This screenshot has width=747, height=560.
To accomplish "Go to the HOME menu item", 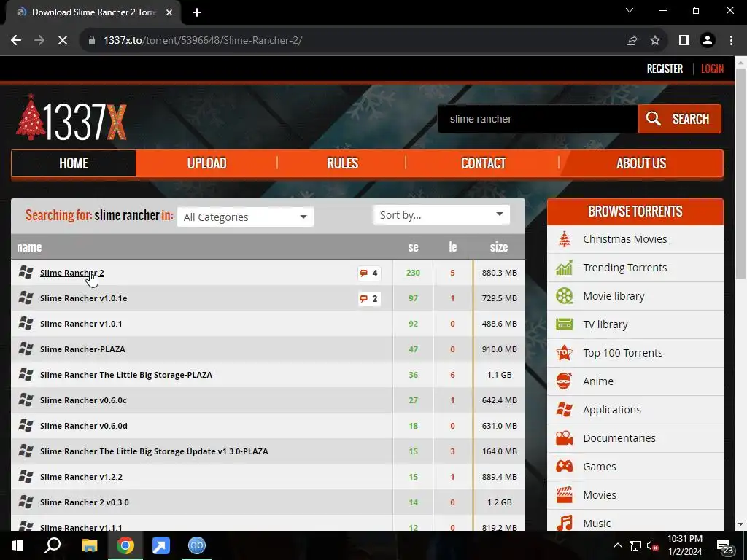I will coord(74,163).
